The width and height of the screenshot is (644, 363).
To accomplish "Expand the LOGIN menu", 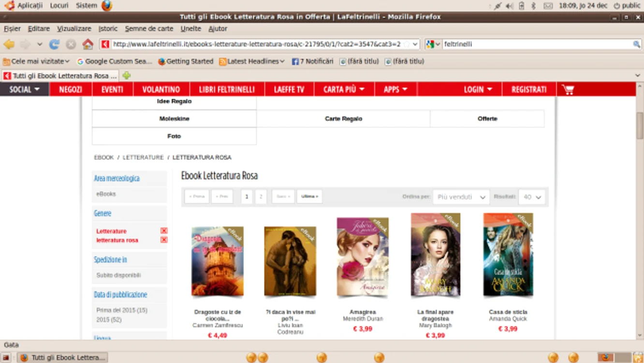I will (478, 90).
